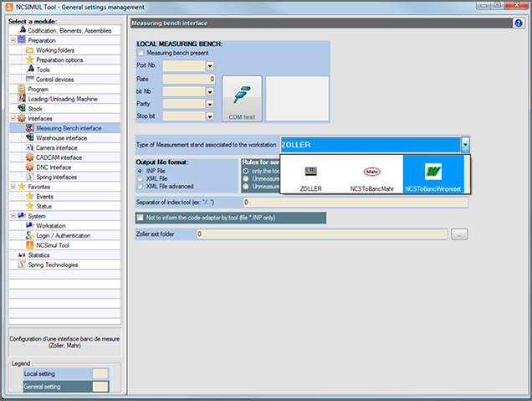The image size is (532, 401).
Task: Expand the Parity dropdown list
Action: click(x=210, y=105)
